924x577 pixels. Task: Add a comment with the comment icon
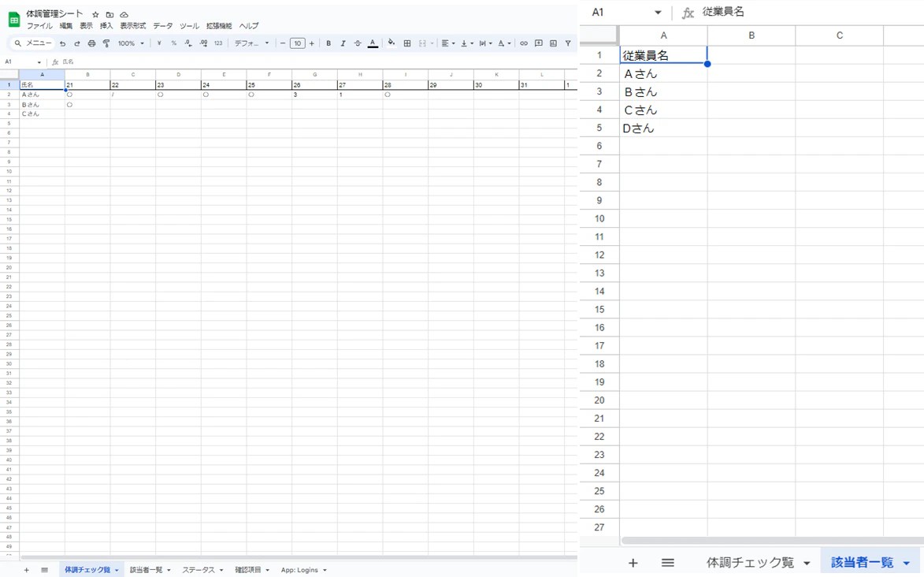pos(539,43)
